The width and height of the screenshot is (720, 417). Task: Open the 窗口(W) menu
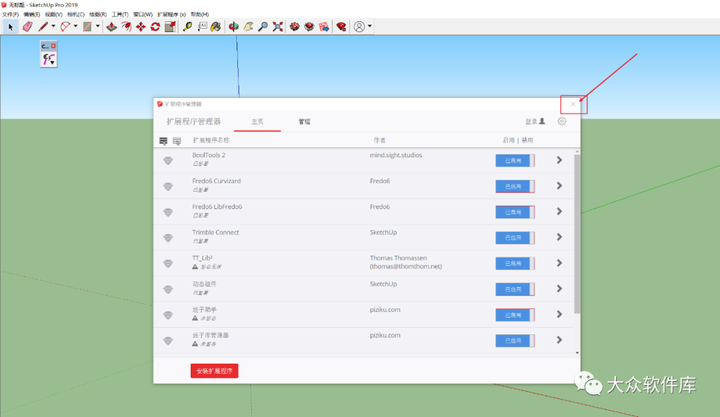point(143,15)
